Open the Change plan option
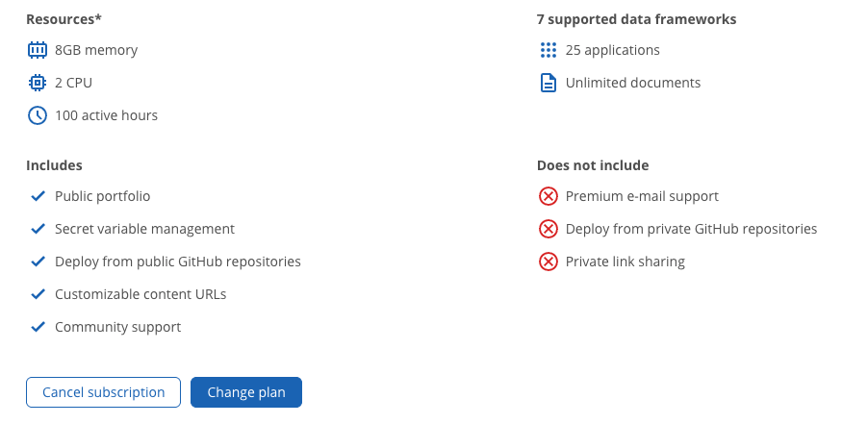 point(246,392)
